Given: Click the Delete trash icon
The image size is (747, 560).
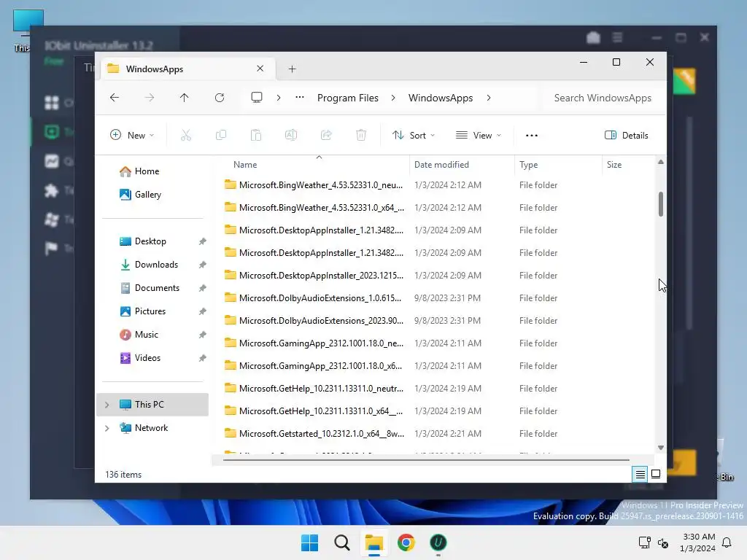Looking at the screenshot, I should click(x=361, y=135).
